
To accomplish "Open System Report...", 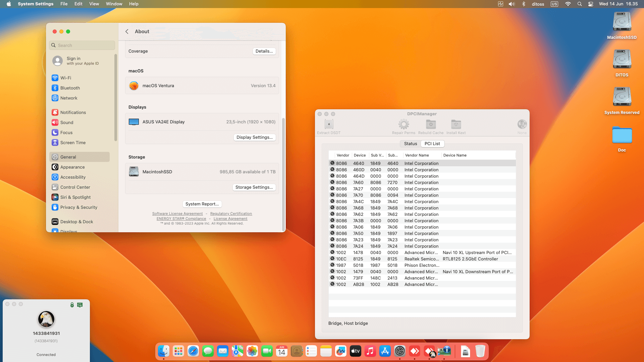I will coord(202,204).
